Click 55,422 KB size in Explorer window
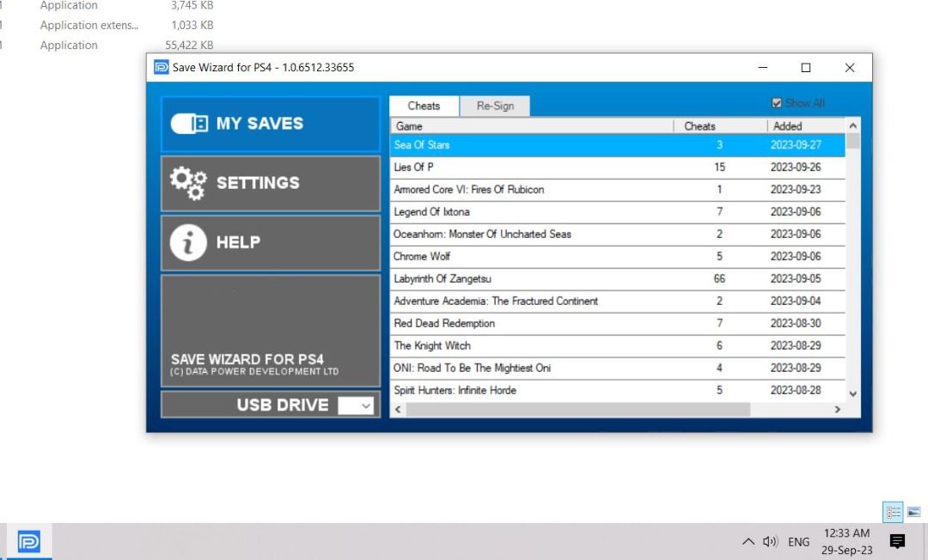This screenshot has width=928, height=560. pyautogui.click(x=189, y=45)
